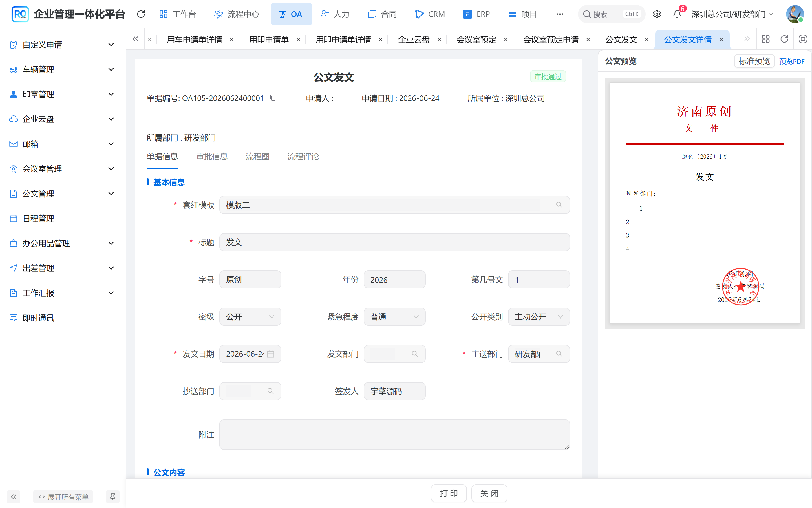
Task: Click the 标准预览 button
Action: pyautogui.click(x=754, y=61)
